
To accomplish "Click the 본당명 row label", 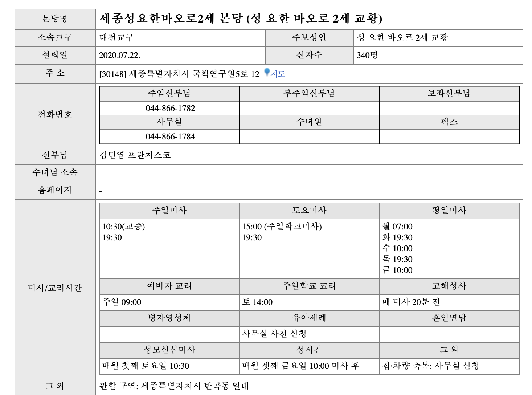I will pyautogui.click(x=55, y=19).
